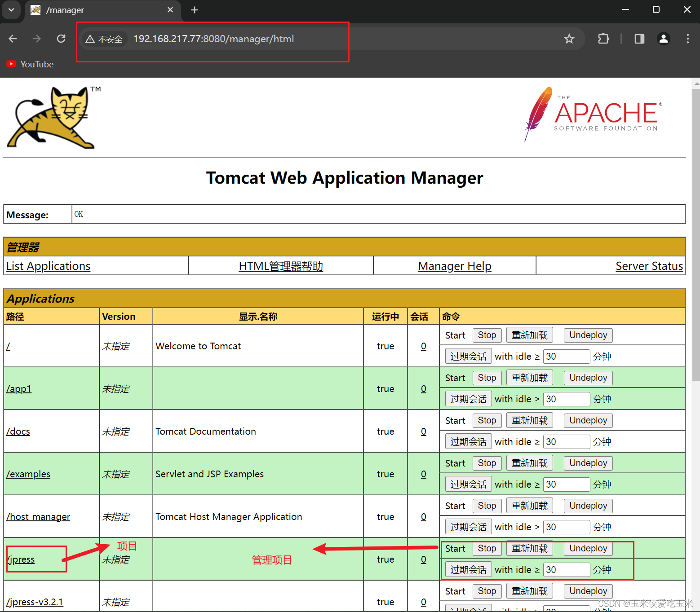Screen dimensions: 700x612
Task: Stop the /jpress application
Action: click(487, 548)
